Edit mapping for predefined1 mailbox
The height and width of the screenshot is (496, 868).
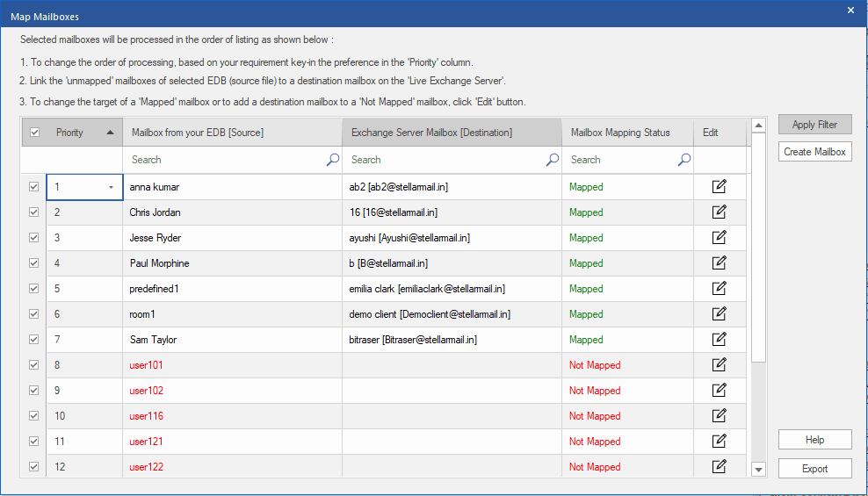point(719,288)
